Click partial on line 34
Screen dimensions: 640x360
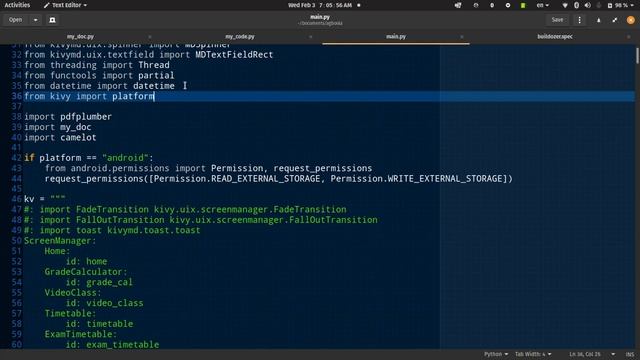click(156, 76)
